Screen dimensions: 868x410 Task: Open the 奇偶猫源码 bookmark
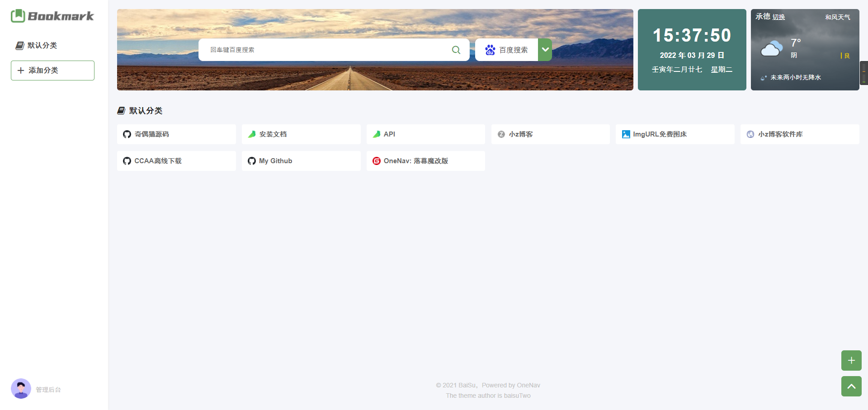click(x=176, y=134)
